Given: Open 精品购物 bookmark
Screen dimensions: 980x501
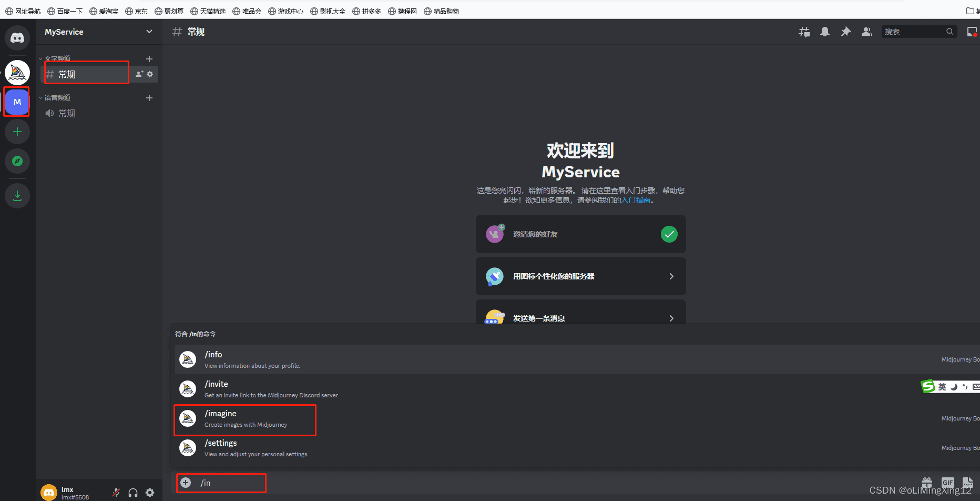Looking at the screenshot, I should [442, 11].
